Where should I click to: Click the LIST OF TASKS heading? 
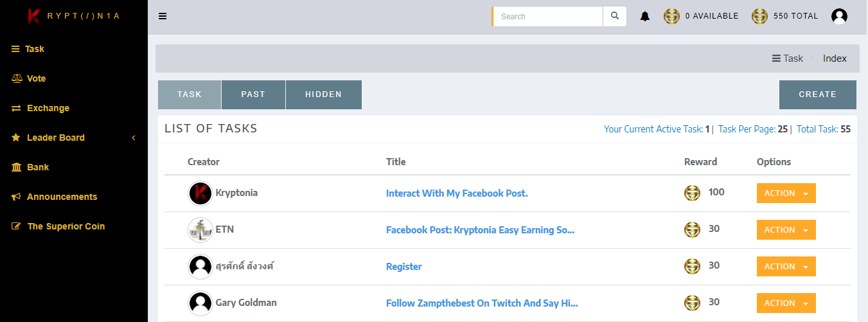click(x=211, y=129)
